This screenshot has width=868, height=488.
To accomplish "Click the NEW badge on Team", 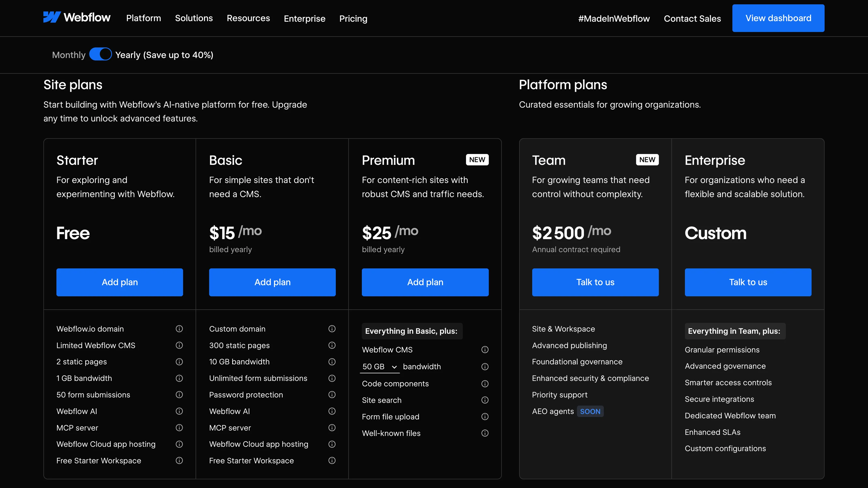I will [647, 160].
